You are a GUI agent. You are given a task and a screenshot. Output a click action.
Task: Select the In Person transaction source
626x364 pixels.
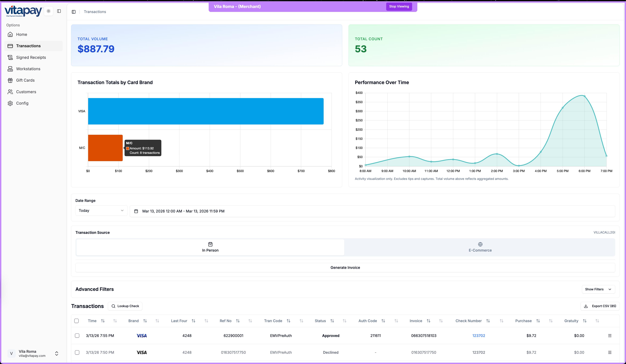point(210,247)
